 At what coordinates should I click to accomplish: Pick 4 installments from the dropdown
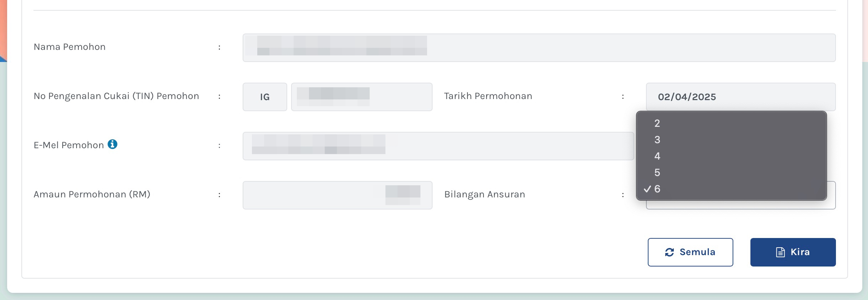731,156
